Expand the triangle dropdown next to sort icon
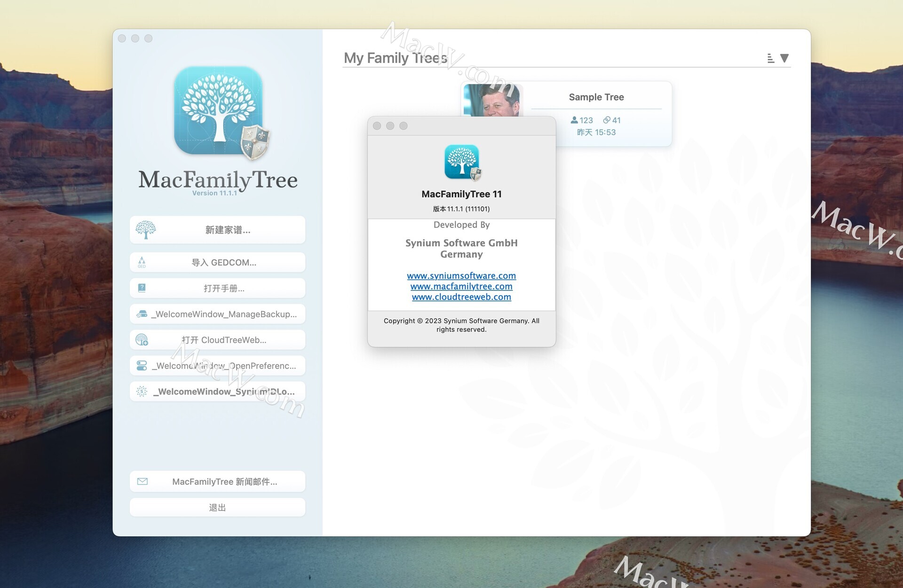 click(784, 58)
